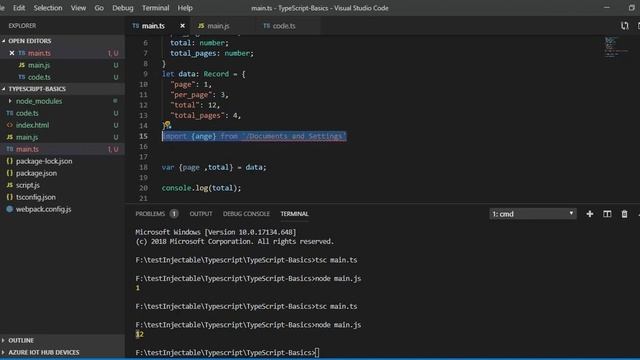The height and width of the screenshot is (360, 640).
Task: Click the EXPLORER sidebar header
Action: coord(22,26)
